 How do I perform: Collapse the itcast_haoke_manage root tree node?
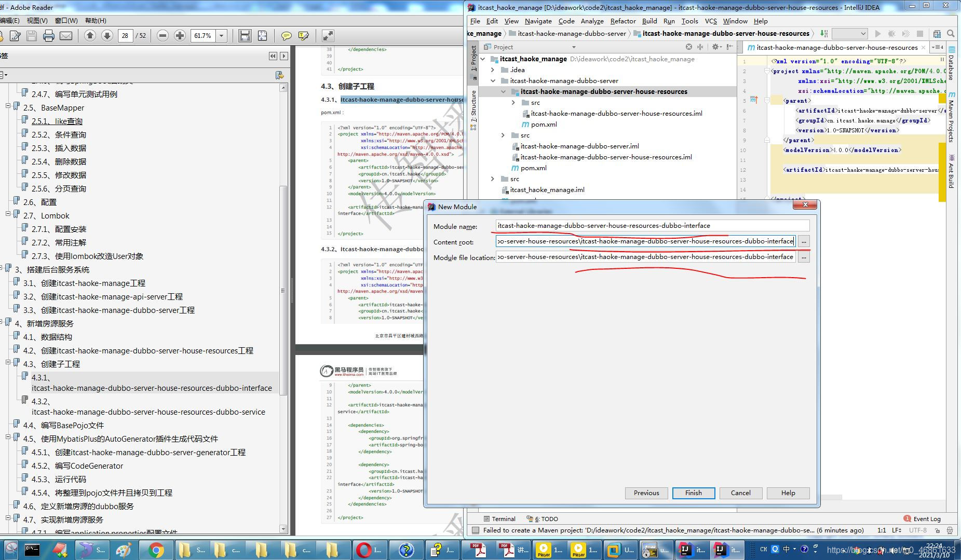[483, 59]
